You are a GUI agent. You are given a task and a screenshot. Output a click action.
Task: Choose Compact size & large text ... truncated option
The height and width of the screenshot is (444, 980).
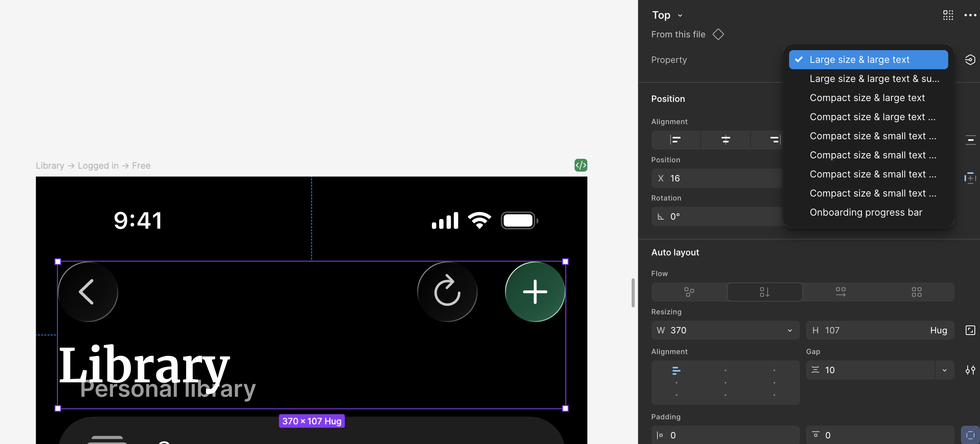point(869,117)
